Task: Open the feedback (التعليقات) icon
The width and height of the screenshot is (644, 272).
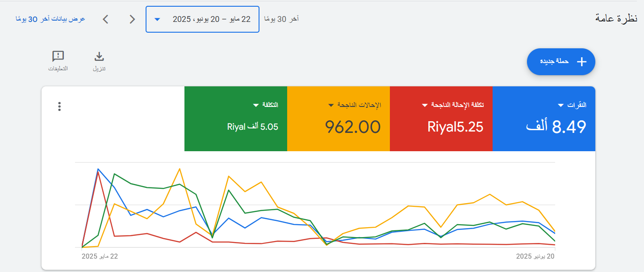Action: coord(58,57)
